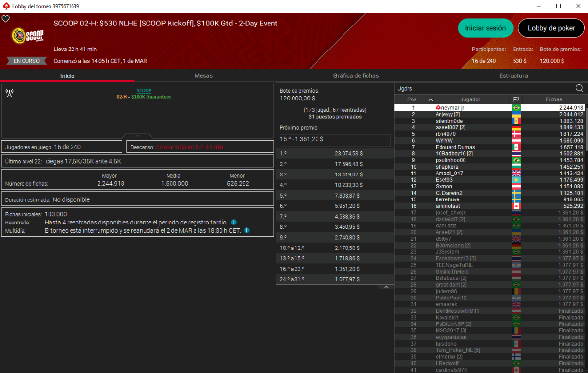Screen dimensions: 588x373
Task: Sort players by country flag column
Action: (516, 99)
